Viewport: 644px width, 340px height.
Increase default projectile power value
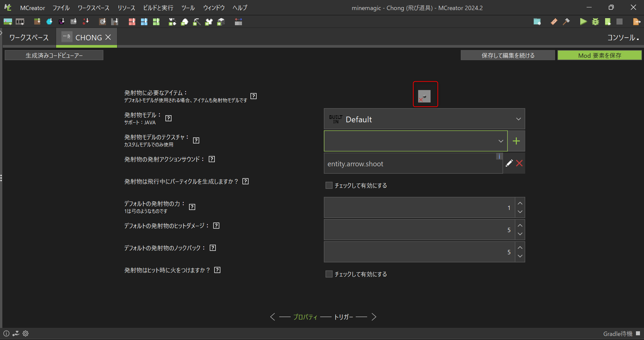pyautogui.click(x=520, y=203)
